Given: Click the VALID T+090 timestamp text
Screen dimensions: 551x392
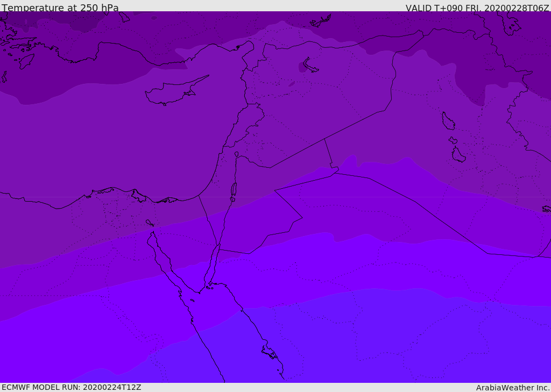Looking at the screenshot, I should tap(477, 8).
